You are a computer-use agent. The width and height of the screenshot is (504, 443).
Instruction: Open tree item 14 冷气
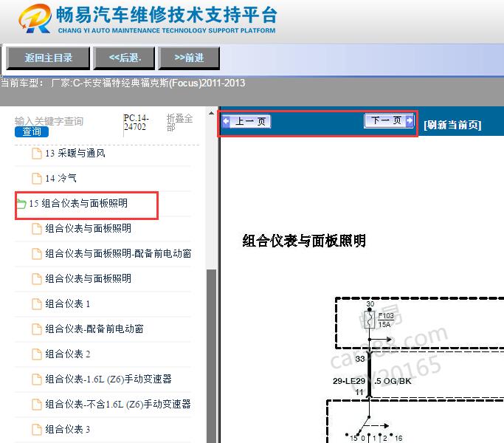point(61,178)
